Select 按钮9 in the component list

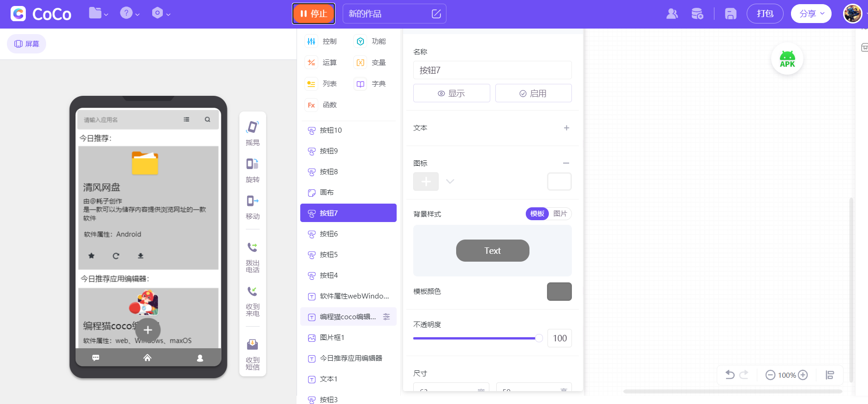348,151
